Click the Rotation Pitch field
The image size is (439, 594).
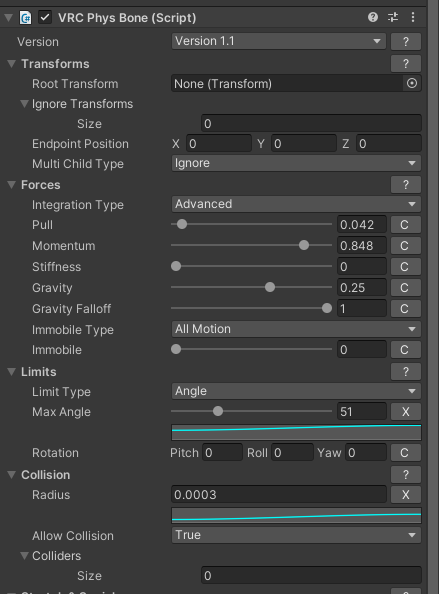coord(222,453)
